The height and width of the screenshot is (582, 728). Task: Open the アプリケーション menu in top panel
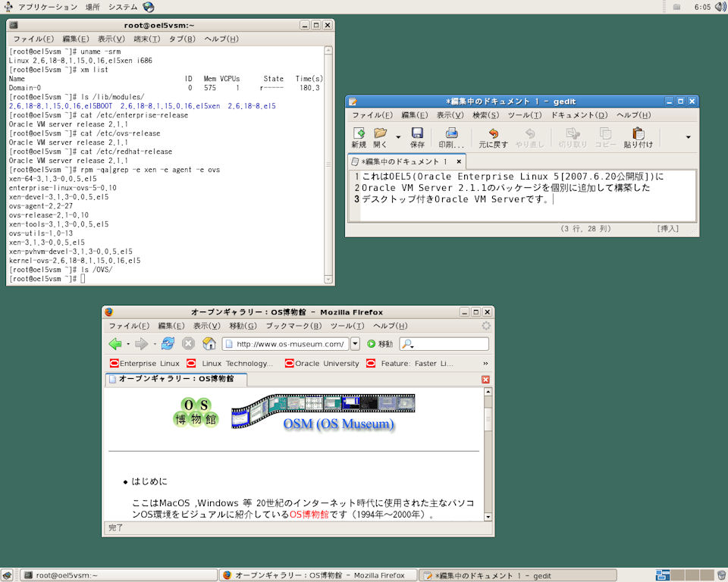point(48,7)
